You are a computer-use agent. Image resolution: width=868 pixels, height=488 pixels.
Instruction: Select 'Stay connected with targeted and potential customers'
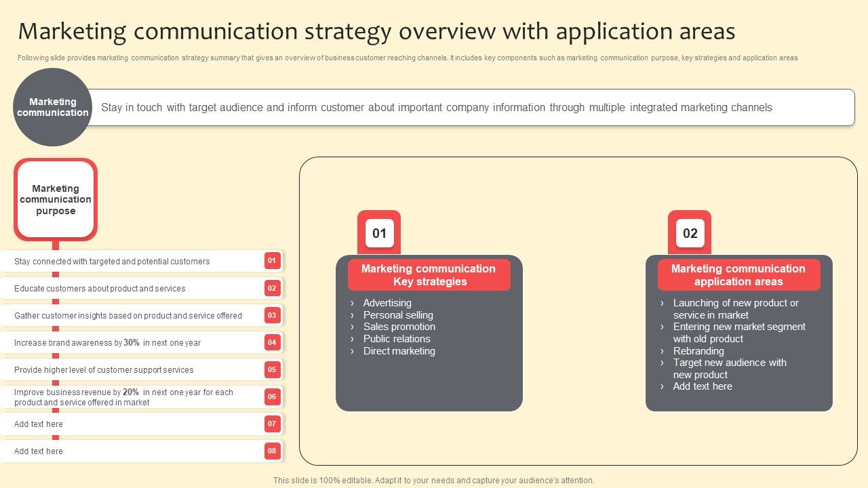tap(112, 262)
